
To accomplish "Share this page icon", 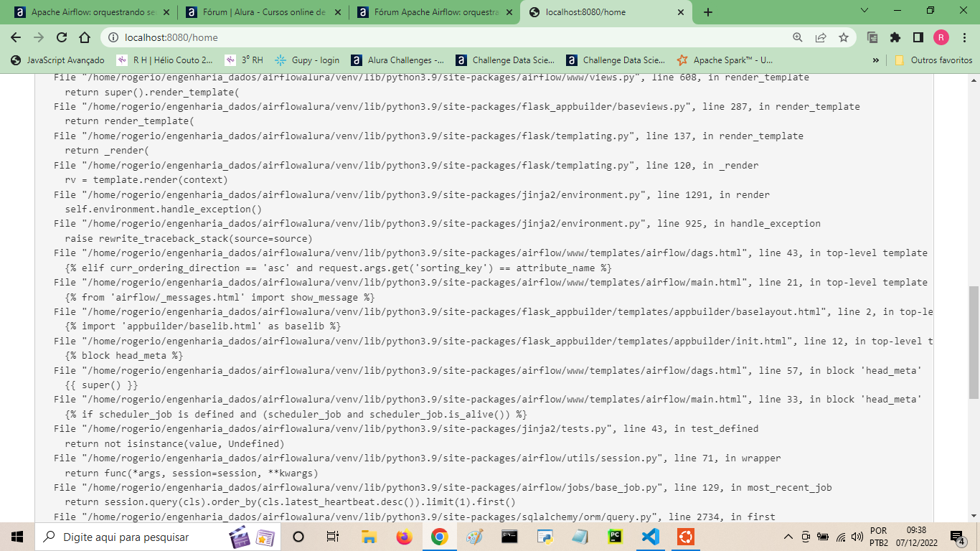I will (821, 37).
